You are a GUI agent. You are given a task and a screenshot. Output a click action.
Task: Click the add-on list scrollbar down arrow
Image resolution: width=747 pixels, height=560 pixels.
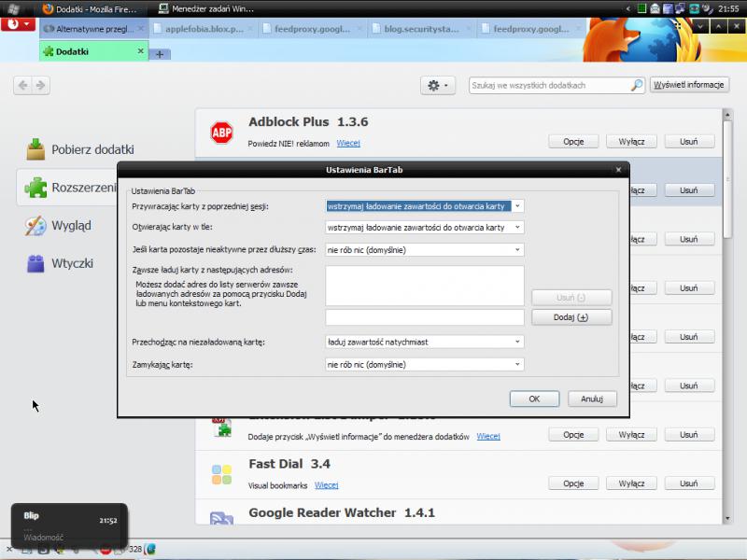point(727,519)
